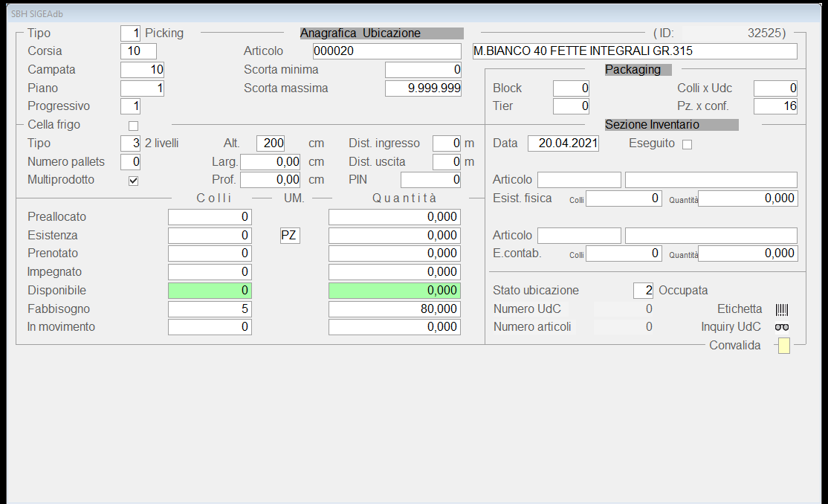This screenshot has height=504, width=828.
Task: Click the Esist. fisica Quantità field
Action: (x=748, y=198)
